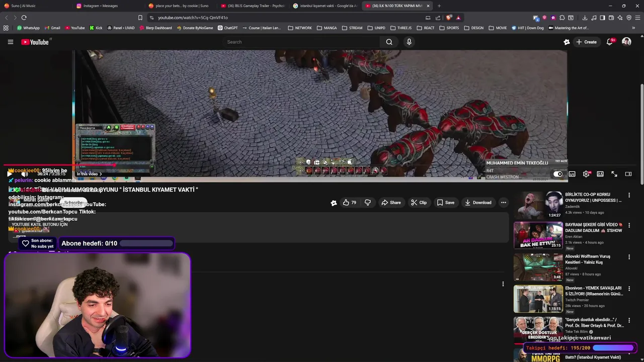Open video player settings gear
Screen dimensions: 644x362
coord(586,174)
